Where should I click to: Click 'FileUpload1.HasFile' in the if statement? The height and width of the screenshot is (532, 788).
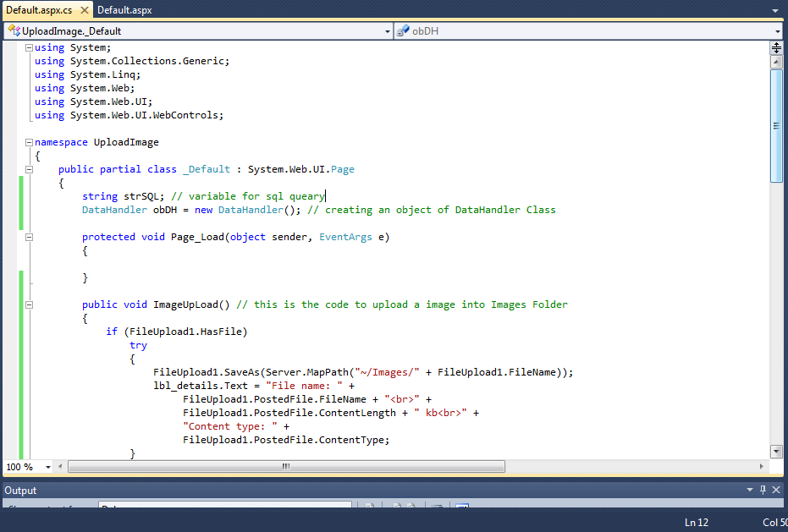coord(185,332)
